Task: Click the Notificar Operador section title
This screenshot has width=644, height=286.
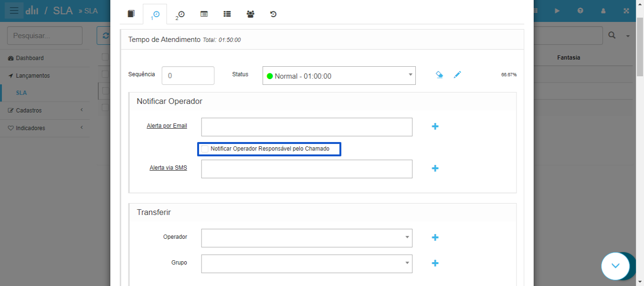Action: (x=169, y=101)
